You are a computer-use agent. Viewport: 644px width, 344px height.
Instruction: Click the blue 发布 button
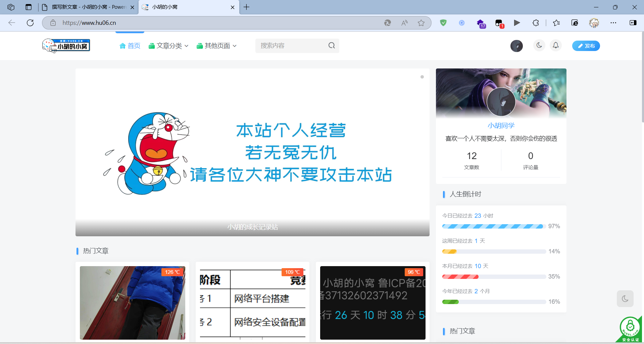[x=586, y=46]
